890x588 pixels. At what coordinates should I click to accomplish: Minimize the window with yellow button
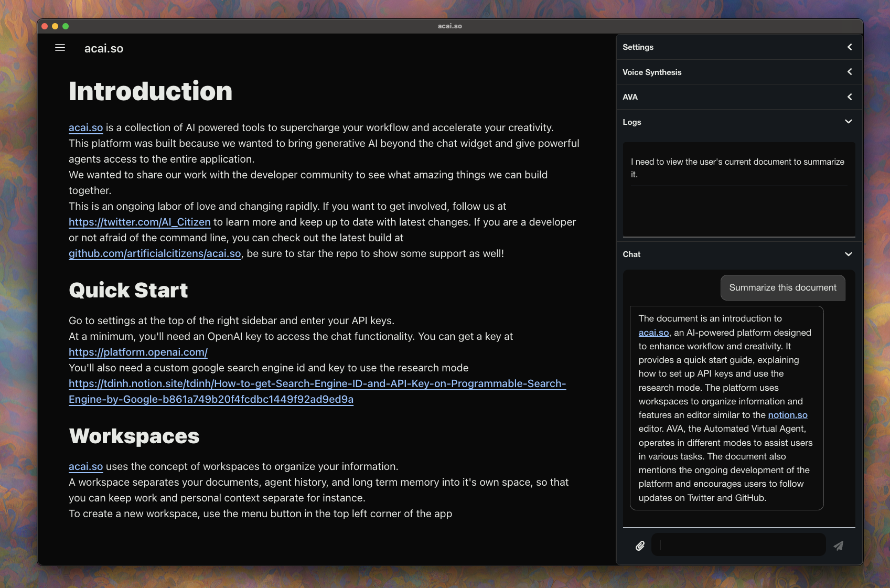55,26
